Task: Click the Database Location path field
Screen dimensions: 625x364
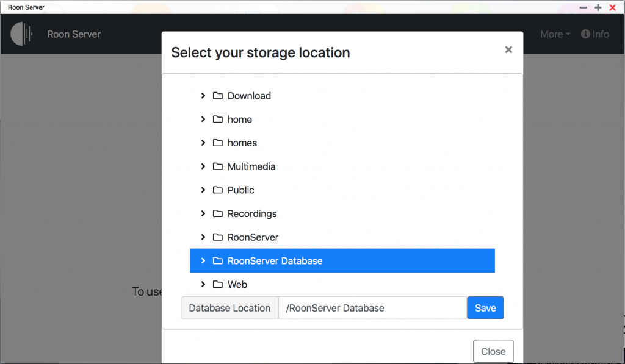Action: click(372, 308)
